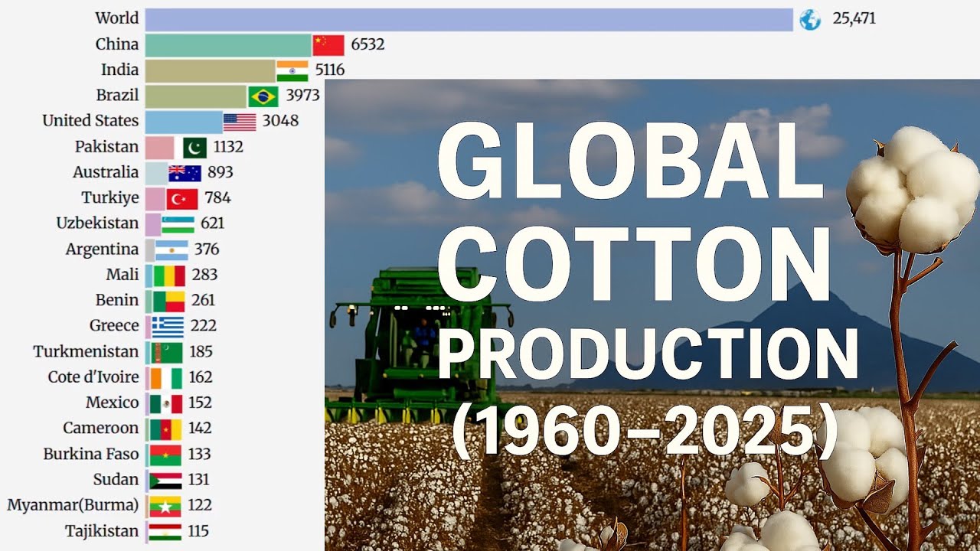Click the Mali value 283

(x=204, y=275)
